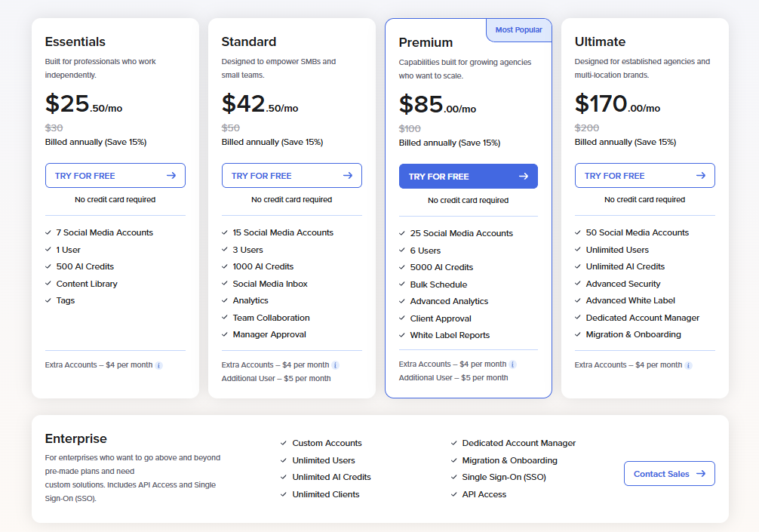Click 'Single Sign-On (SSO)' feature
Viewport: 759px width, 532px height.
504,478
